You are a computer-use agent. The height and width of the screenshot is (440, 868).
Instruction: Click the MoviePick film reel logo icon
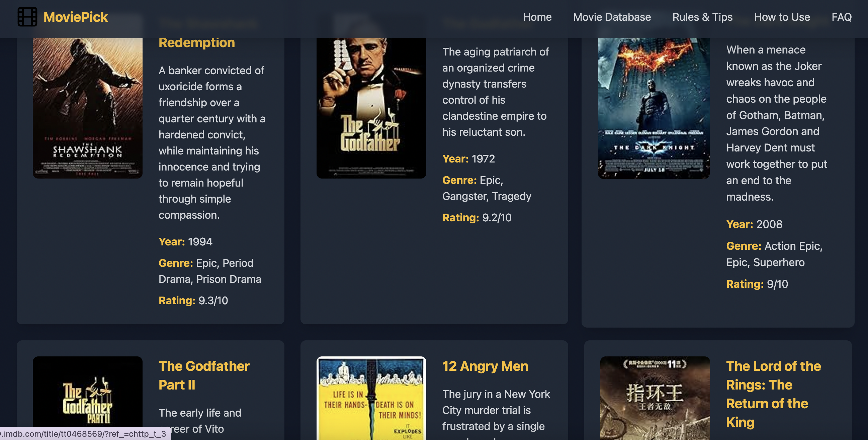coord(27,17)
